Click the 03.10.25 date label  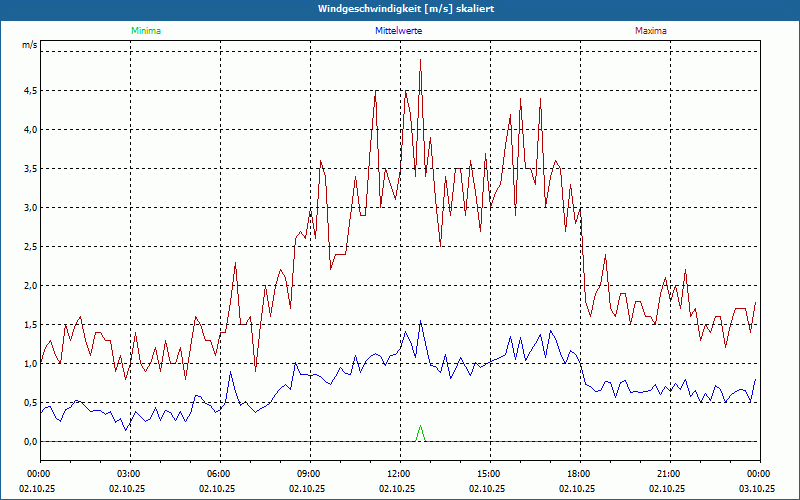click(x=757, y=488)
